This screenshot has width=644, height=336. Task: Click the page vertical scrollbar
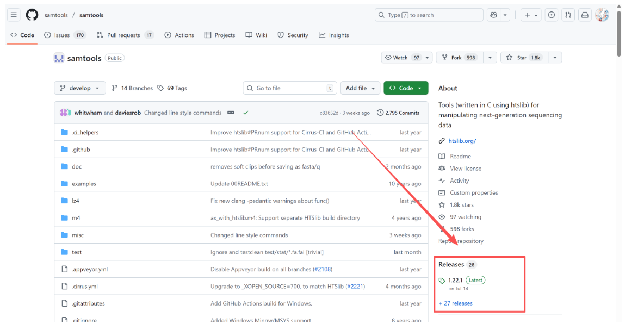tap(619, 33)
